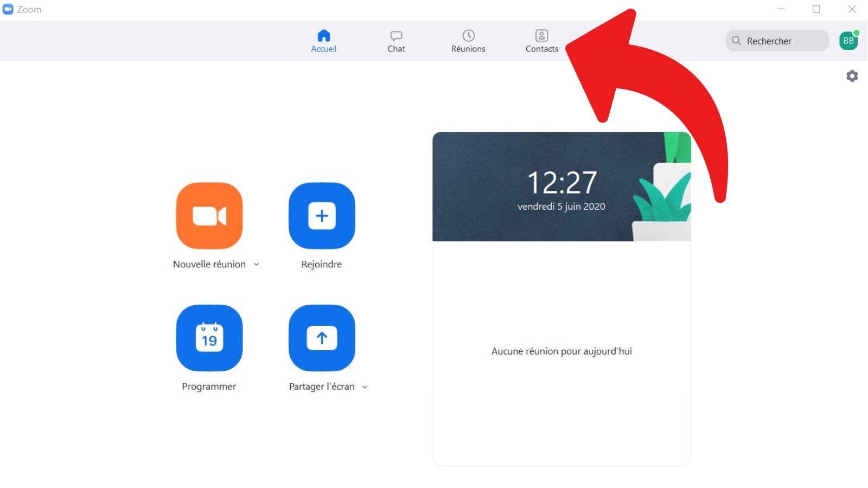Click the Zoom logo in title bar

(x=8, y=9)
